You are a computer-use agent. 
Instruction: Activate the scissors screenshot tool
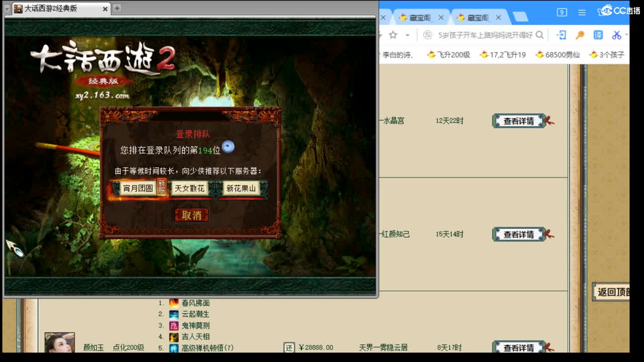pyautogui.click(x=617, y=35)
